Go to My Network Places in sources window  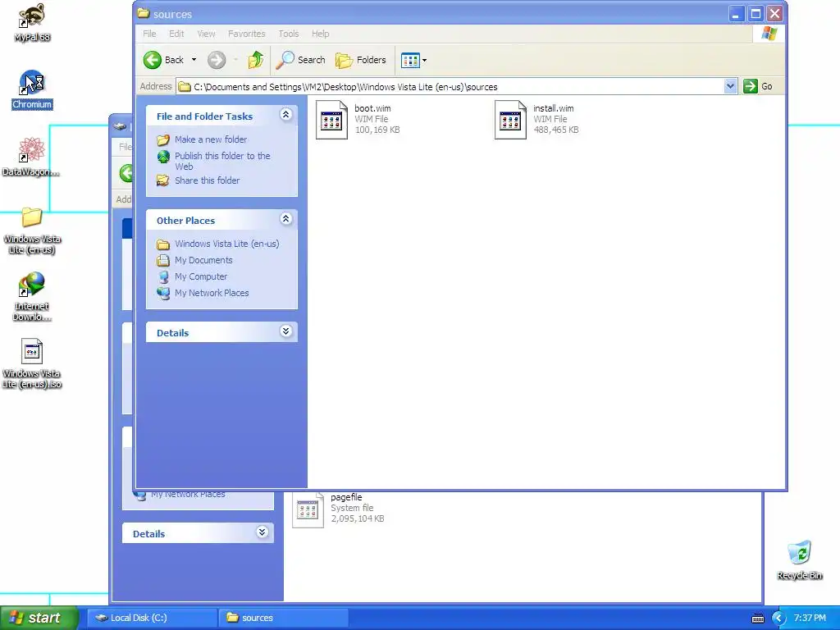tap(212, 293)
